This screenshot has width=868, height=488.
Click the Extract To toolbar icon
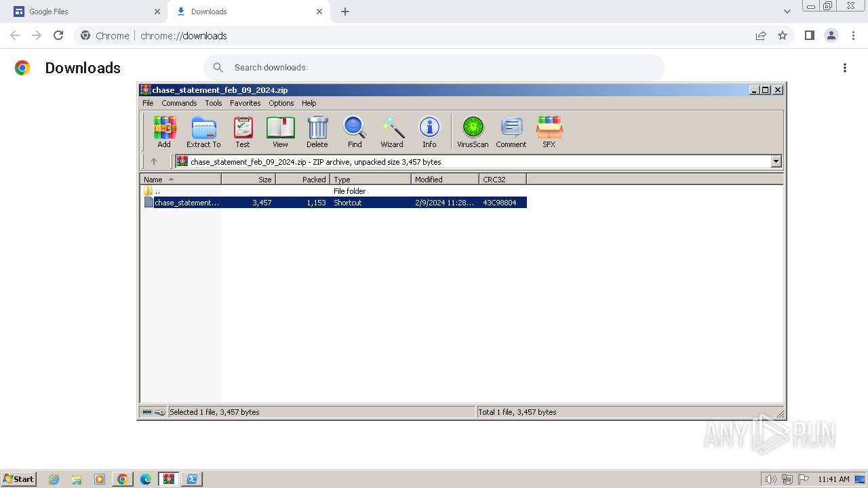pyautogui.click(x=203, y=132)
